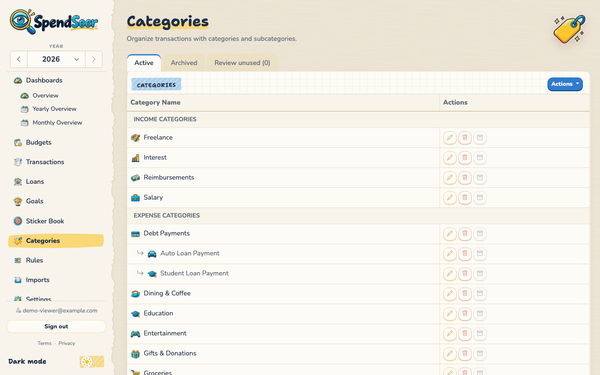Delete the Freelance category
The width and height of the screenshot is (600, 375).
point(465,138)
